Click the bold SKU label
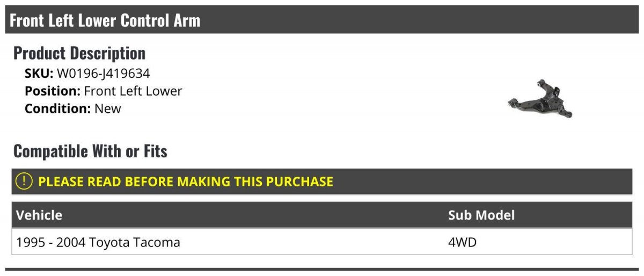 pyautogui.click(x=39, y=74)
